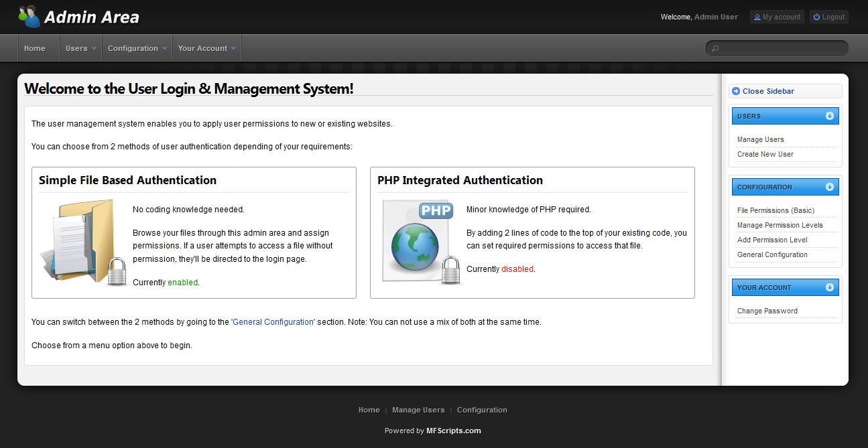Open Manage Permission Levels in sidebar

[x=780, y=225]
